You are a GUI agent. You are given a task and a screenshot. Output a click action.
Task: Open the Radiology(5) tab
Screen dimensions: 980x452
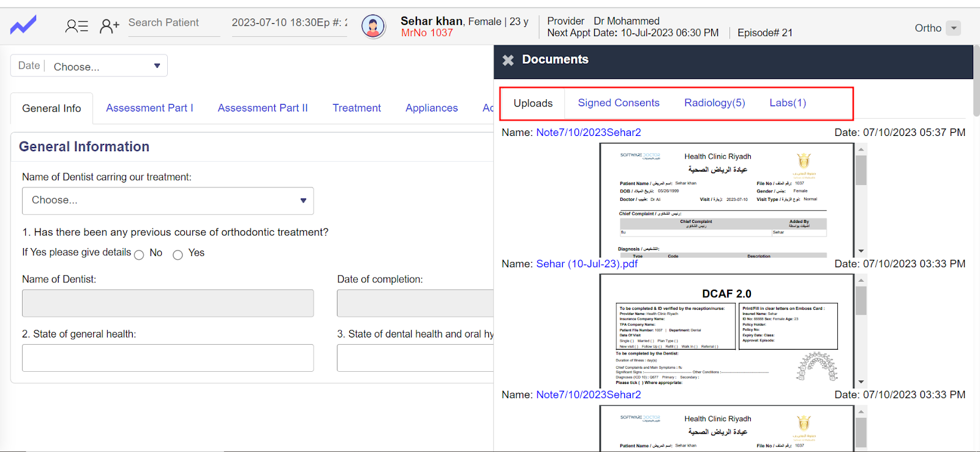[715, 103]
